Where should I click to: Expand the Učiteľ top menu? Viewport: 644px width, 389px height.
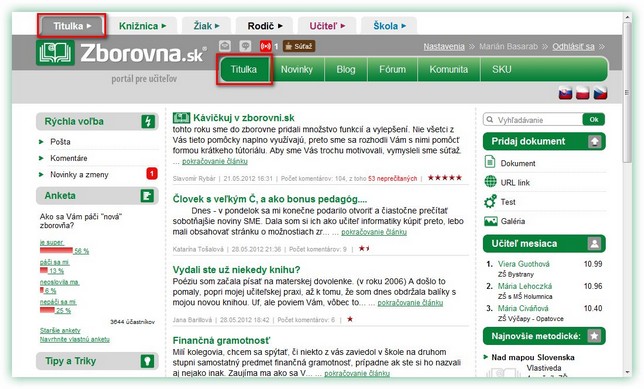point(327,26)
